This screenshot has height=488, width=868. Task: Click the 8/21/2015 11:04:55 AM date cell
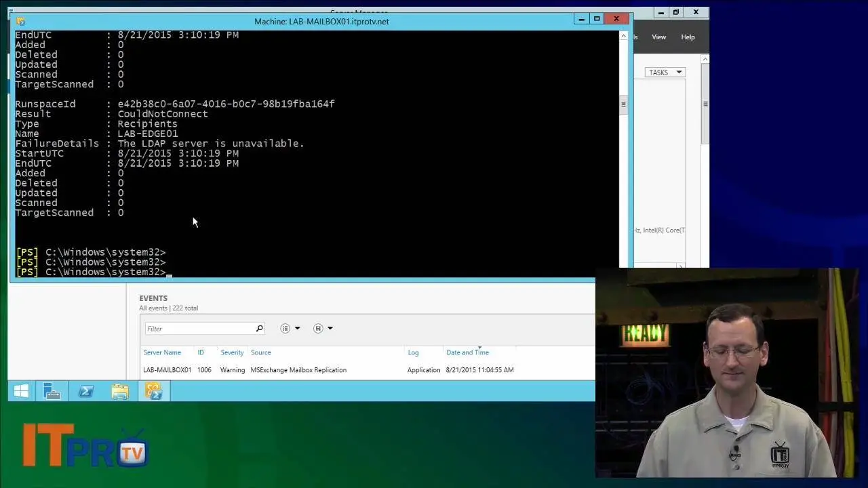pyautogui.click(x=479, y=370)
